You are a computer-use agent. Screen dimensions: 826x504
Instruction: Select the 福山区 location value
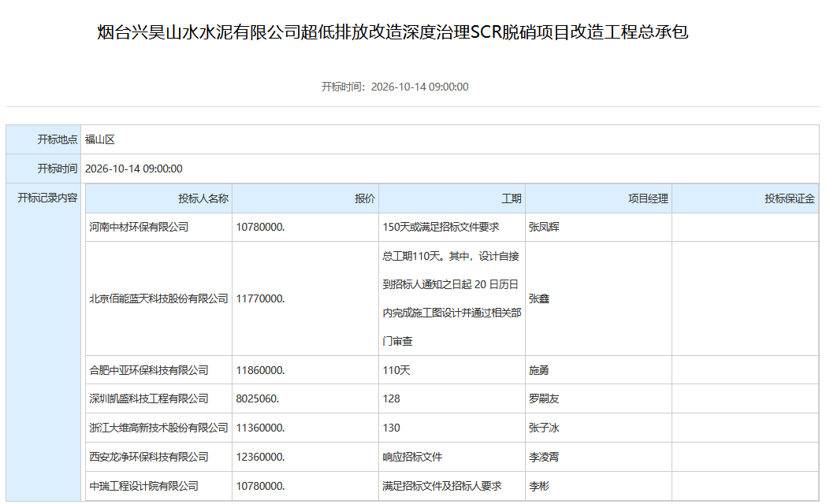[x=99, y=139]
